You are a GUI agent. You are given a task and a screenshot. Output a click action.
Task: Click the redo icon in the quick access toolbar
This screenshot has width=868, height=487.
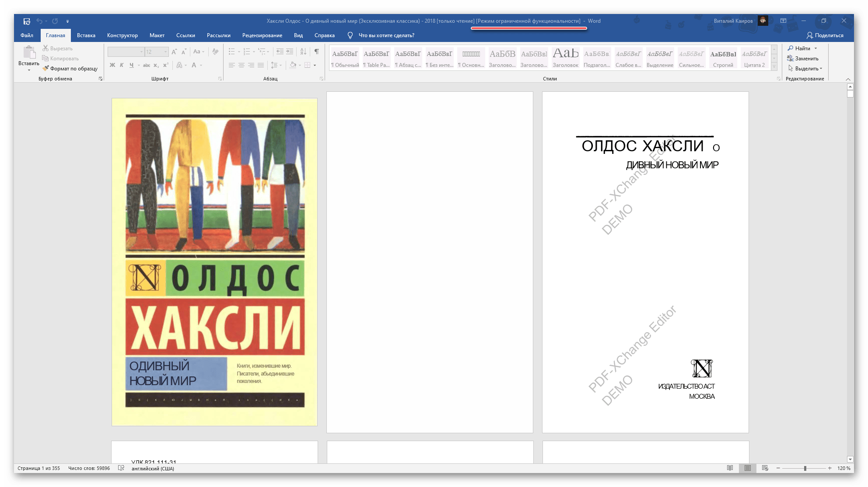tap(55, 21)
